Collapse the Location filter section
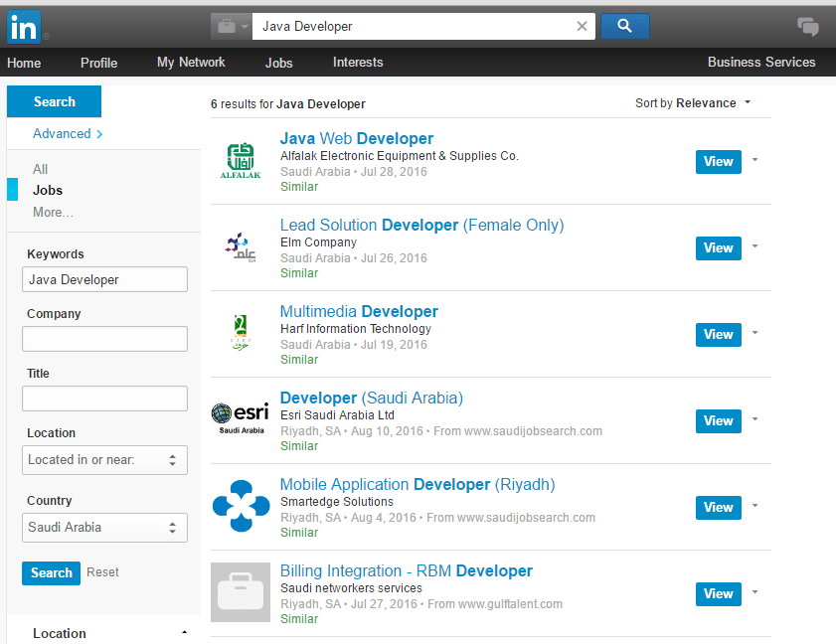Image resolution: width=836 pixels, height=644 pixels. pyautogui.click(x=184, y=633)
